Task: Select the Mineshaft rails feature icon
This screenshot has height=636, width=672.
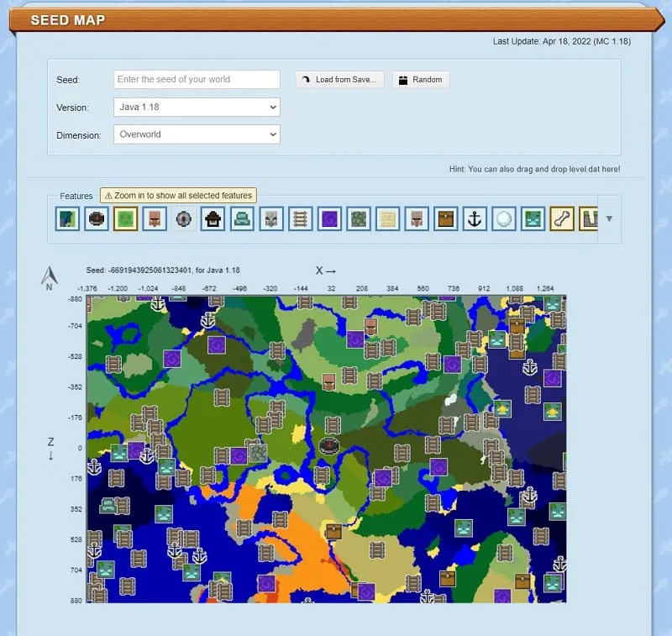Action: (301, 219)
